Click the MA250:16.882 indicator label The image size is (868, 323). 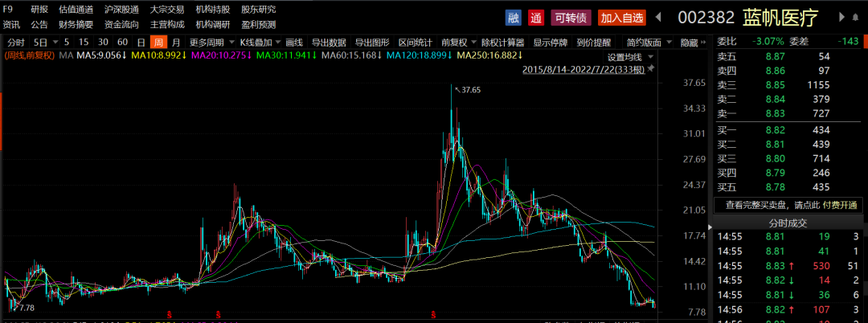point(488,55)
